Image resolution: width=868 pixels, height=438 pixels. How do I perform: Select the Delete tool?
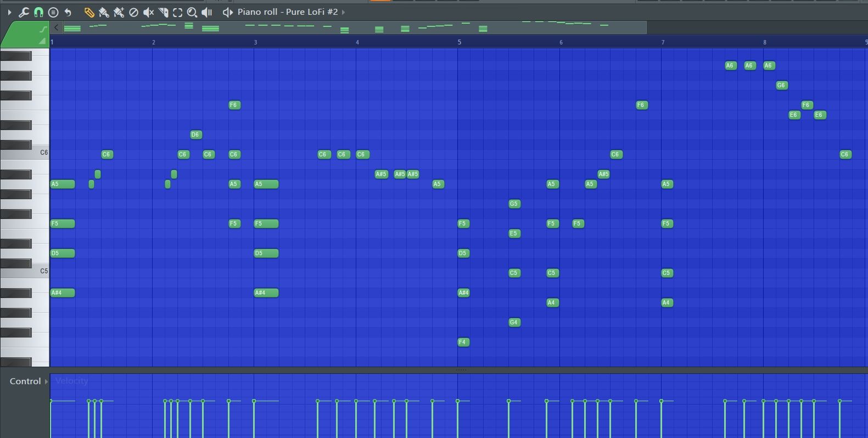tap(133, 12)
